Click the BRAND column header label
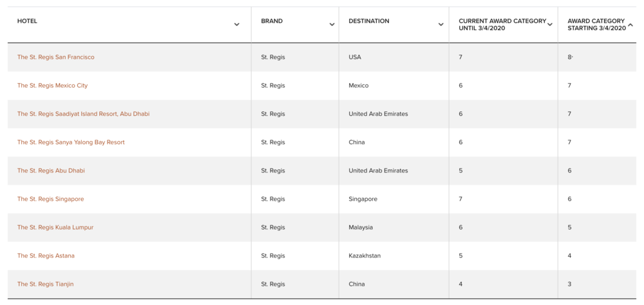Screen dimensions: 644x305 coord(272,21)
